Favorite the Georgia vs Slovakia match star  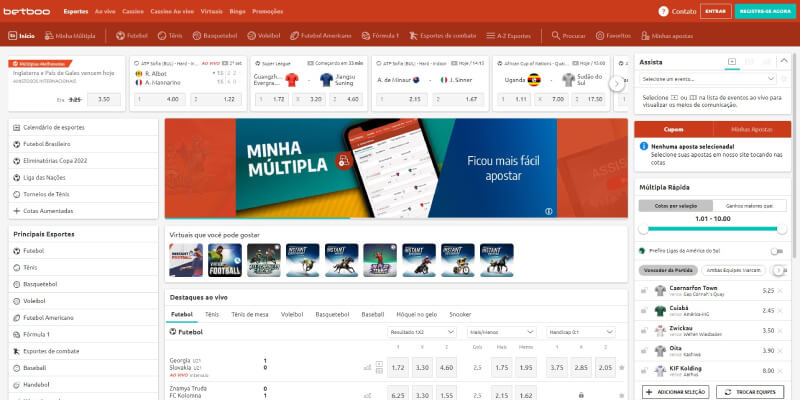(621, 368)
